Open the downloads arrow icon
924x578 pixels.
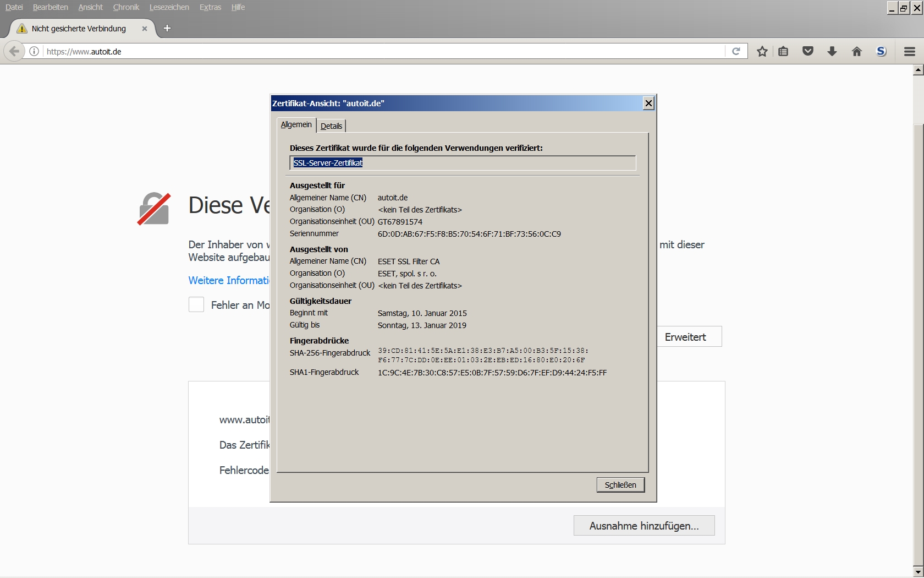click(x=832, y=52)
